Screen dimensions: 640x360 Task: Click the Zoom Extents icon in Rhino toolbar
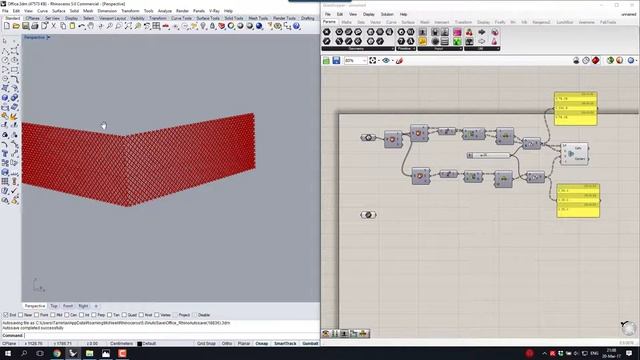128,26
